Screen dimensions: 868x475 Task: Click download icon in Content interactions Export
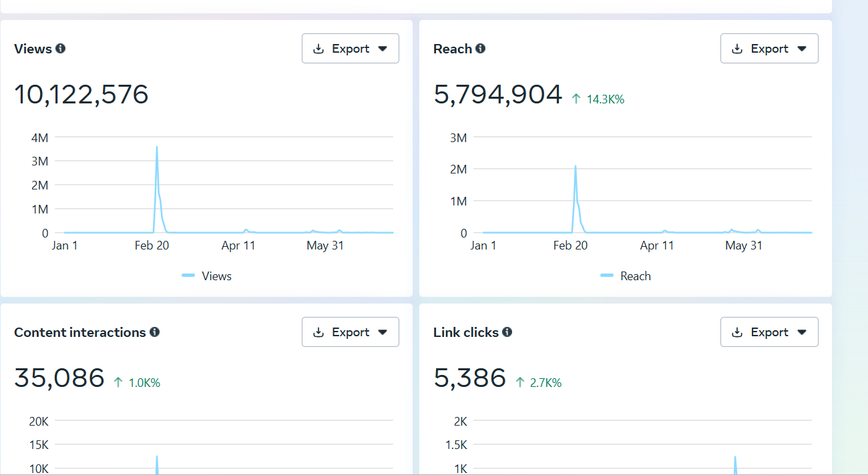point(319,332)
